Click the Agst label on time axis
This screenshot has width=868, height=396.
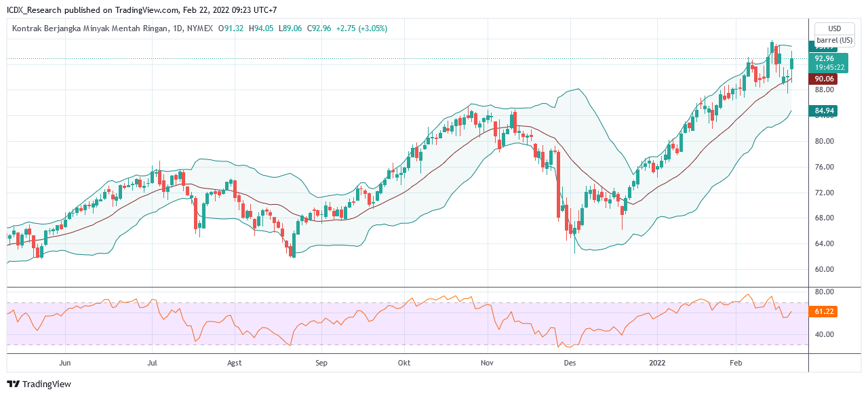[x=234, y=363]
